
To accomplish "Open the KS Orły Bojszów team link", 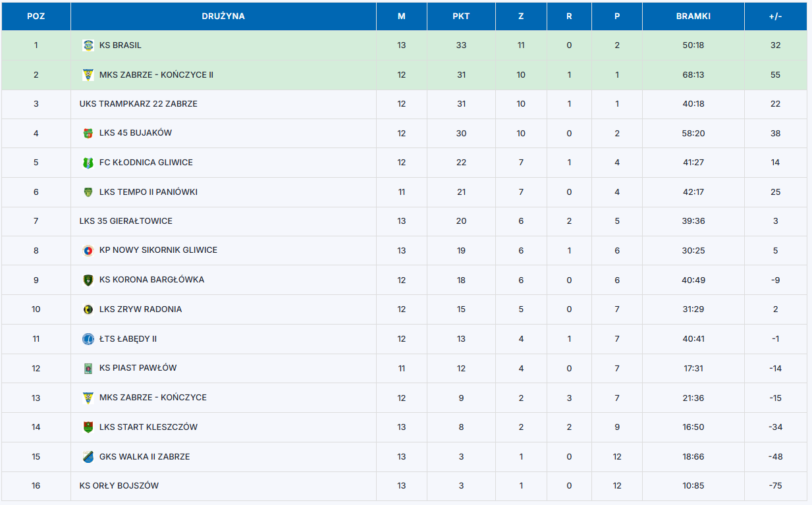I will point(119,486).
